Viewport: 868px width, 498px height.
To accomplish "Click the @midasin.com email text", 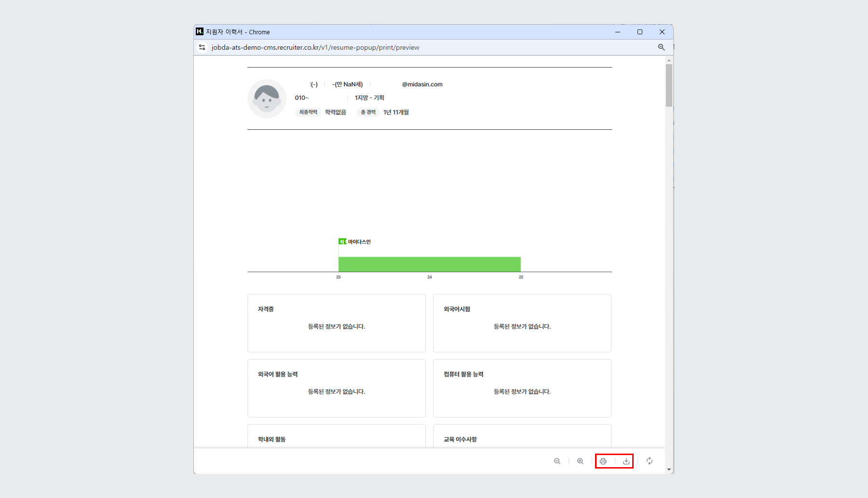I will (x=422, y=84).
